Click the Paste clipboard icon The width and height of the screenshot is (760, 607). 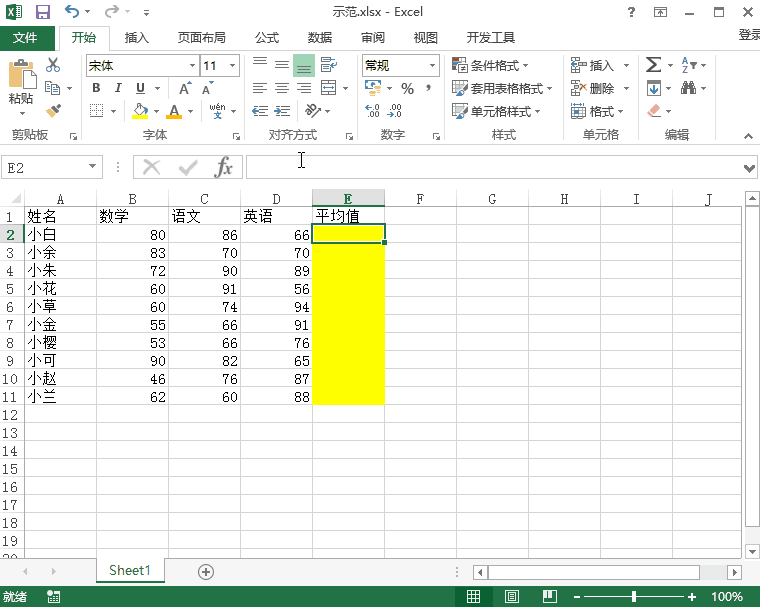[21, 76]
